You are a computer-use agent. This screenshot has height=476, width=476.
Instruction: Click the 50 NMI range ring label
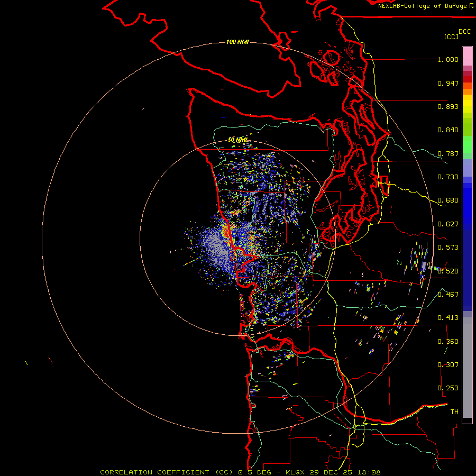[x=237, y=140]
